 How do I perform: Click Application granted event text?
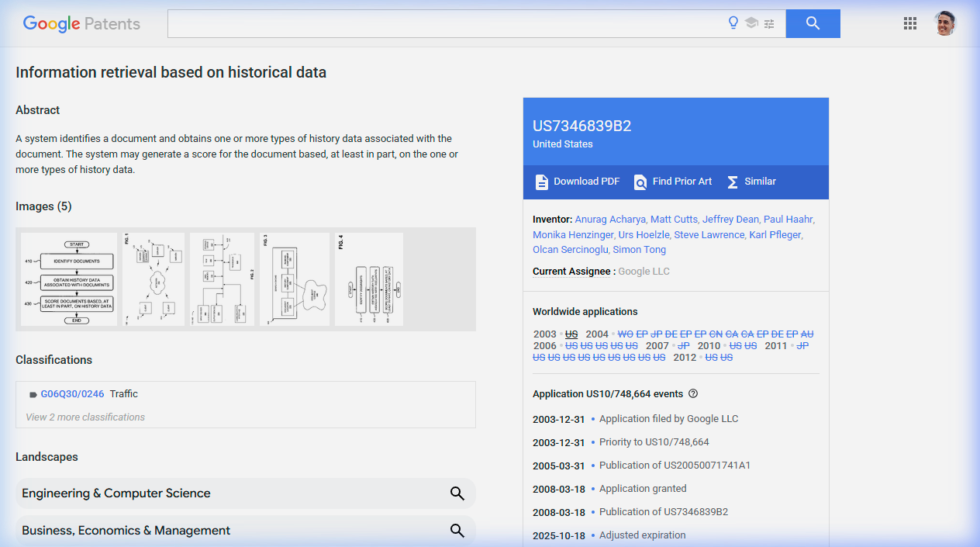pos(643,489)
